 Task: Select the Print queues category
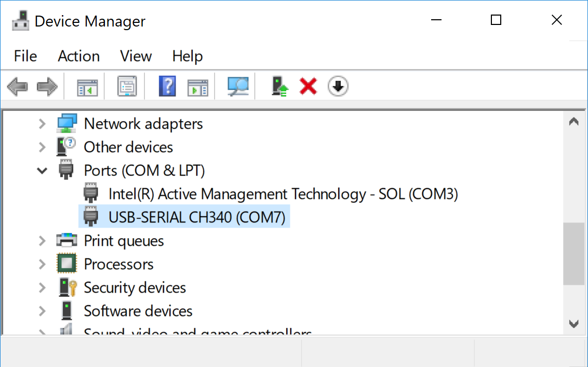124,241
